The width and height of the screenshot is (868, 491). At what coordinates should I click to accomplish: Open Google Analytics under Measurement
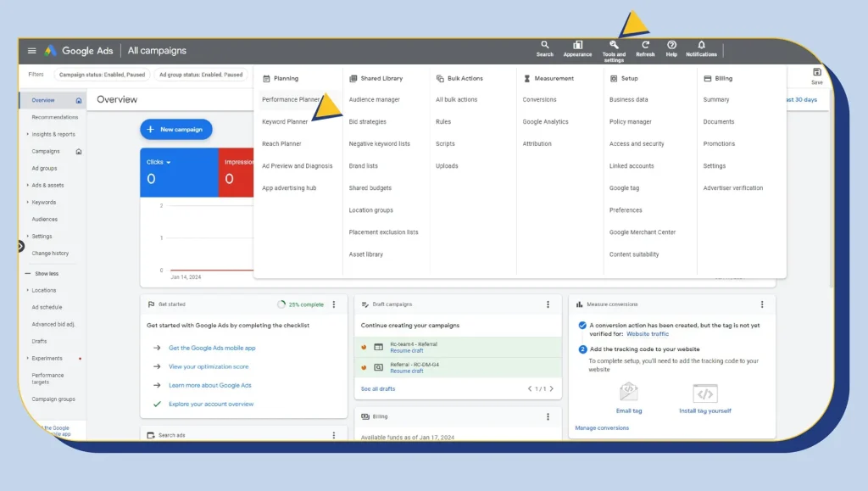tap(545, 122)
